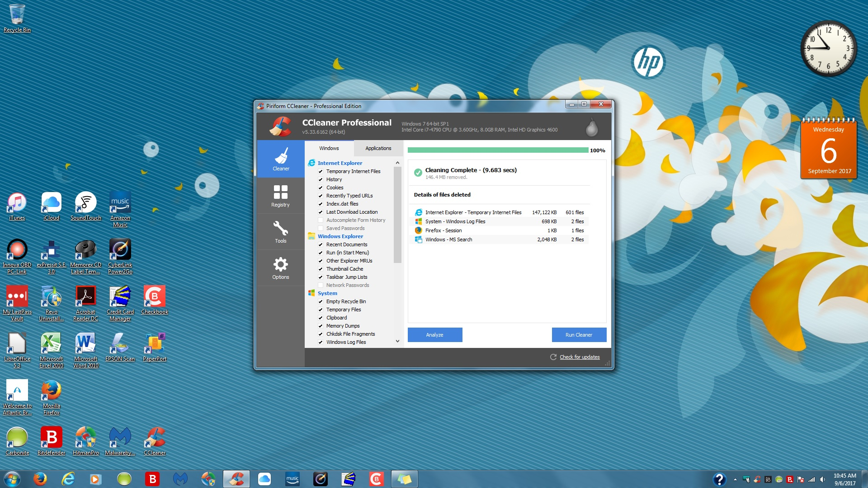Screen dimensions: 868x488
Task: Toggle the Empty Recycle Bin checkbox
Action: pos(321,302)
